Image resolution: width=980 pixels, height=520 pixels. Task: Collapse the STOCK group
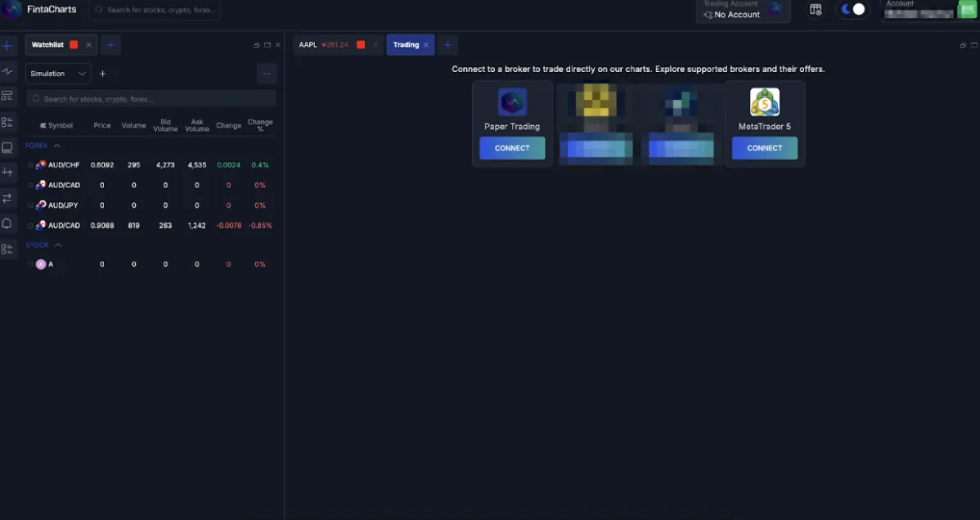point(58,245)
